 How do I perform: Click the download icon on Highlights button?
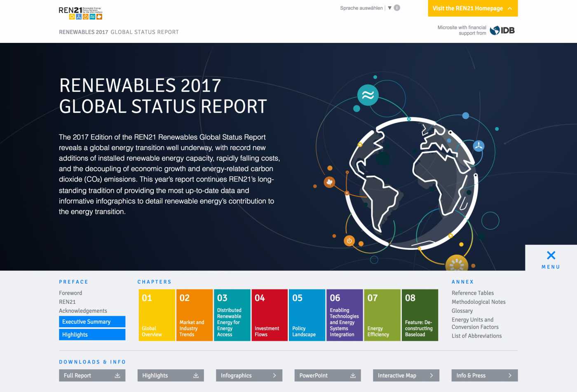click(196, 376)
